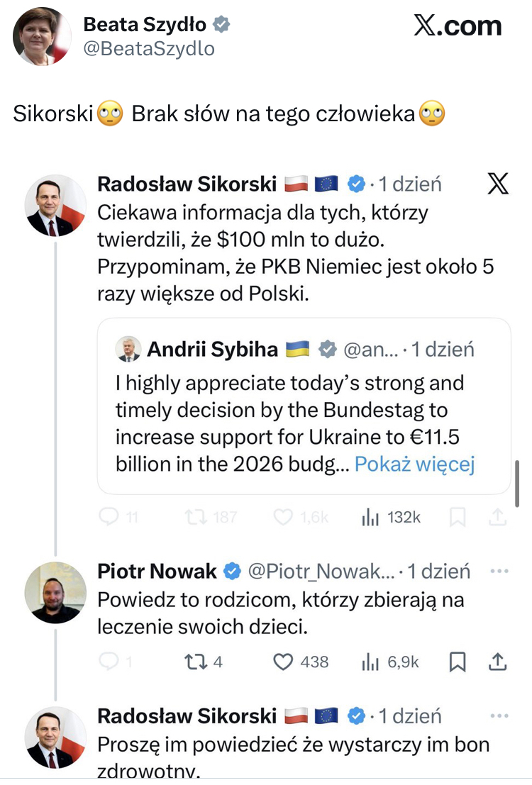The height and width of the screenshot is (785, 532).
Task: Repost Piotr Nowak's reply
Action: tap(194, 662)
